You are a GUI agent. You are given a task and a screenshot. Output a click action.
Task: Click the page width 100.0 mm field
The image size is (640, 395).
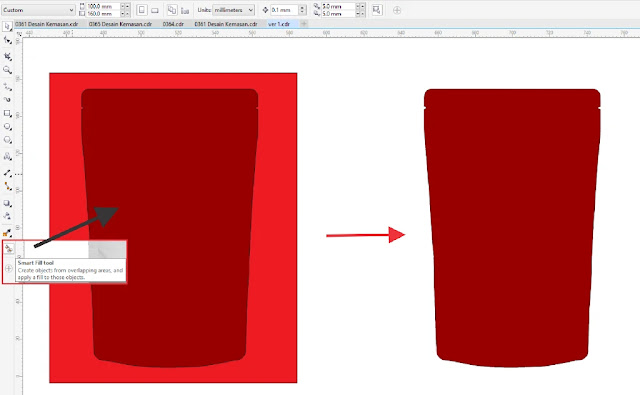click(103, 7)
